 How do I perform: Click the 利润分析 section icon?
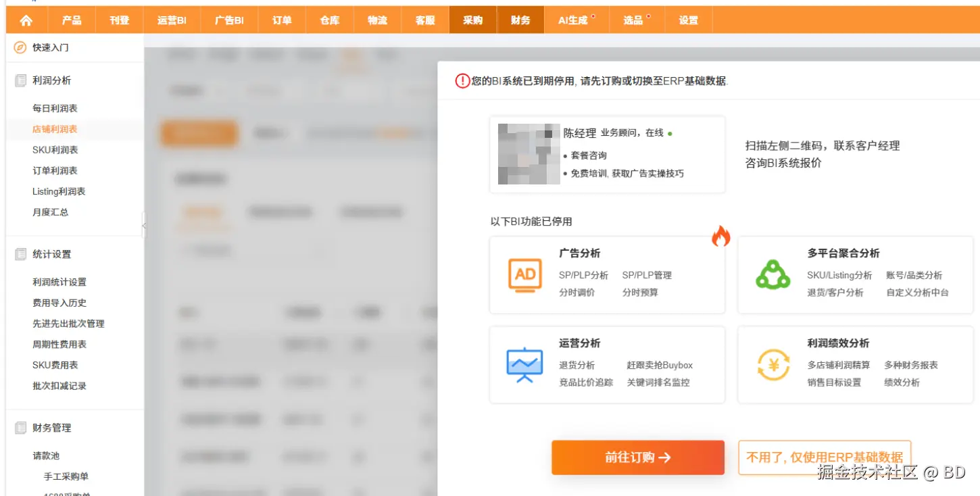20,80
